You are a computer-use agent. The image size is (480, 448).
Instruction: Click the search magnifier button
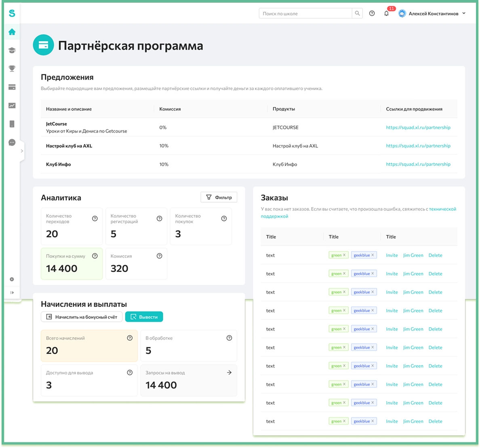(357, 13)
